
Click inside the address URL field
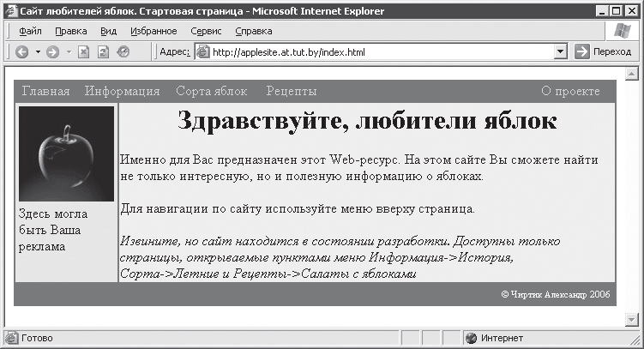click(x=377, y=52)
